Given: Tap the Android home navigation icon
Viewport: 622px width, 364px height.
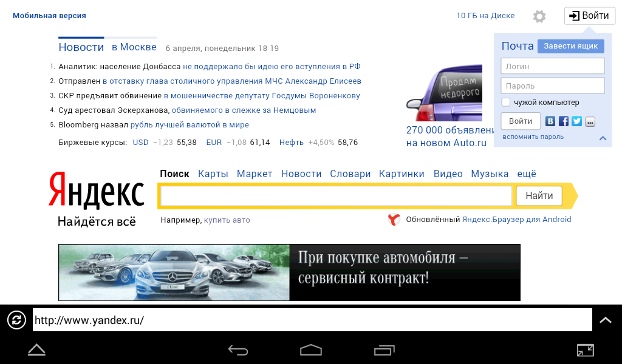Looking at the screenshot, I should (x=311, y=350).
